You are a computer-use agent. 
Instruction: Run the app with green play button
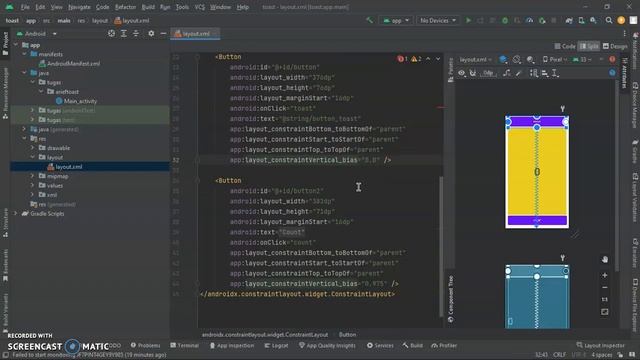[x=468, y=20]
